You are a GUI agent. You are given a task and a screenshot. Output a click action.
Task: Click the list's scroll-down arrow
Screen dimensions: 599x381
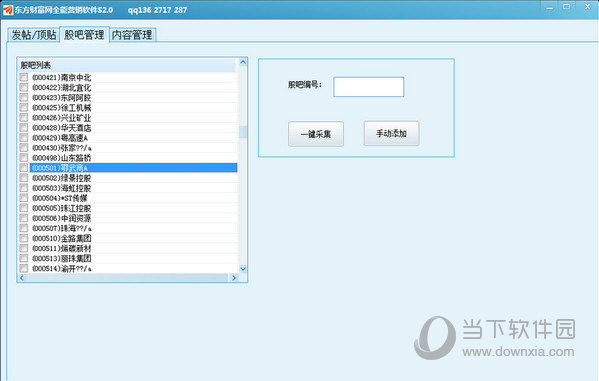[x=243, y=269]
